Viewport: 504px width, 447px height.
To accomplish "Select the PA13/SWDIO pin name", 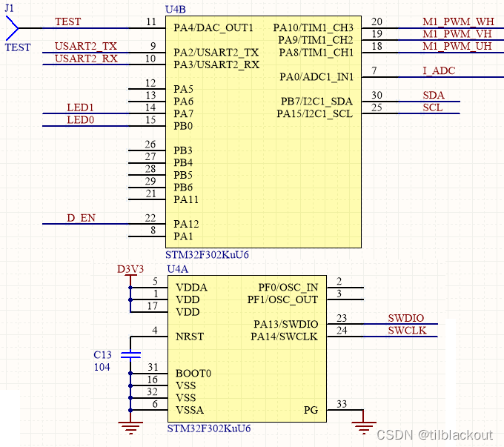I will (x=286, y=324).
